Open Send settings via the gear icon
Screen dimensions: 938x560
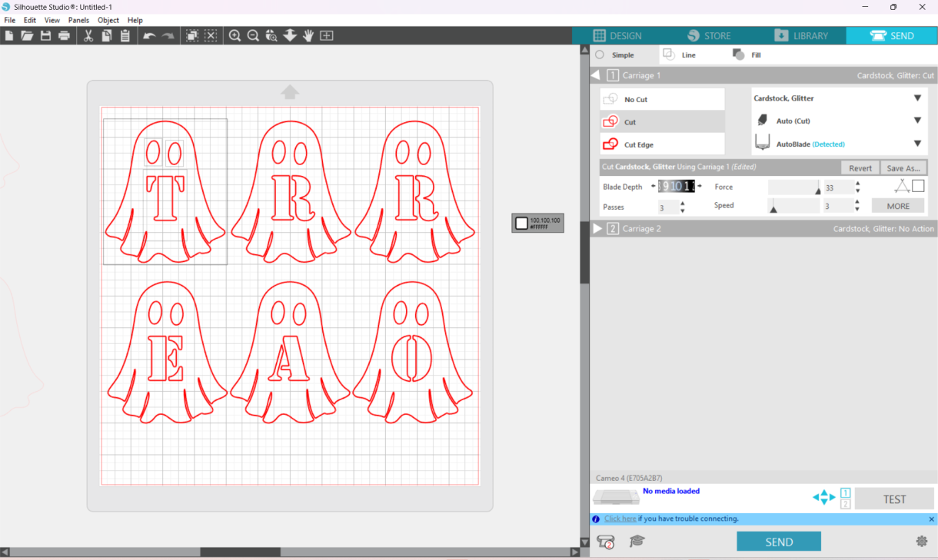(922, 542)
